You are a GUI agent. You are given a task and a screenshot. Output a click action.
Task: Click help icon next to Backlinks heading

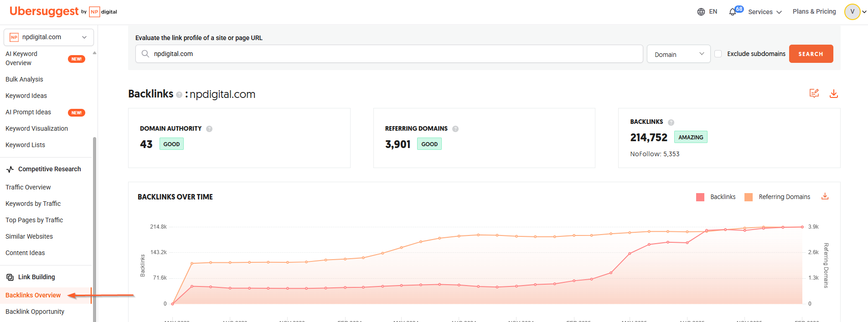(179, 95)
